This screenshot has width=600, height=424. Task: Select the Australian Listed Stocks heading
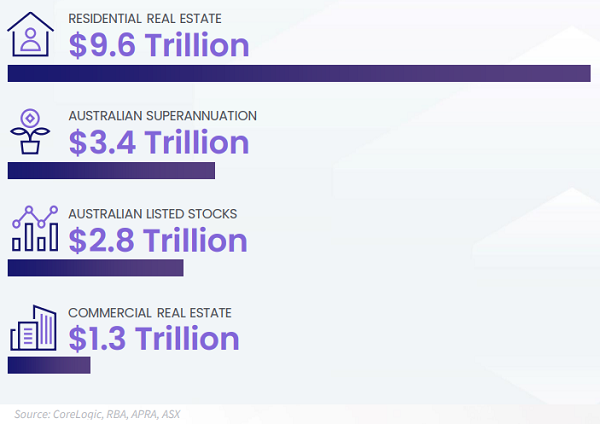[152, 214]
